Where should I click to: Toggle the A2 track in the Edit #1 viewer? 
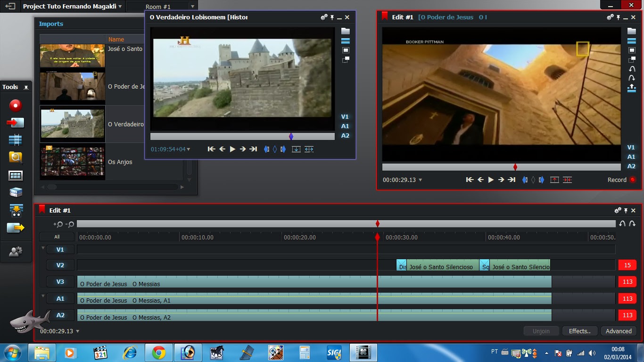click(x=631, y=166)
